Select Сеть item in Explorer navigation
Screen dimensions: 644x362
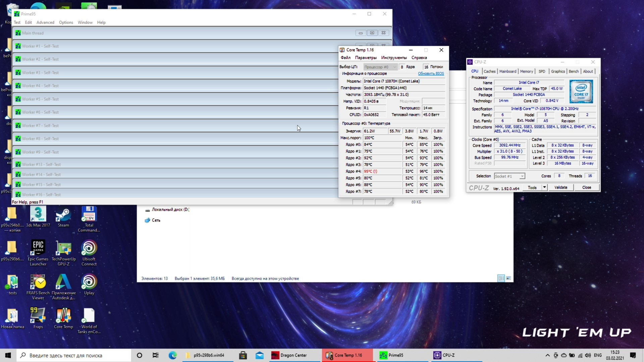pos(156,220)
